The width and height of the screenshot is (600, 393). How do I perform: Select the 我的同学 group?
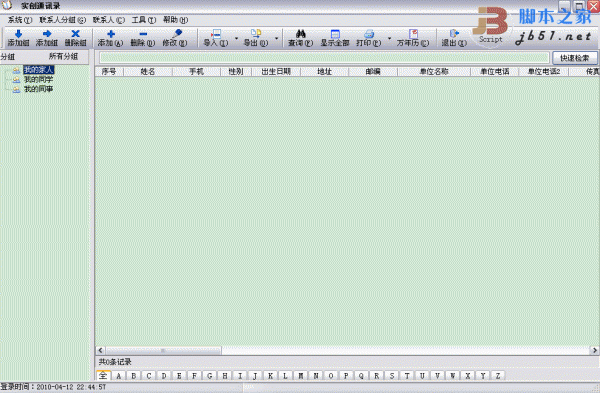[x=38, y=80]
